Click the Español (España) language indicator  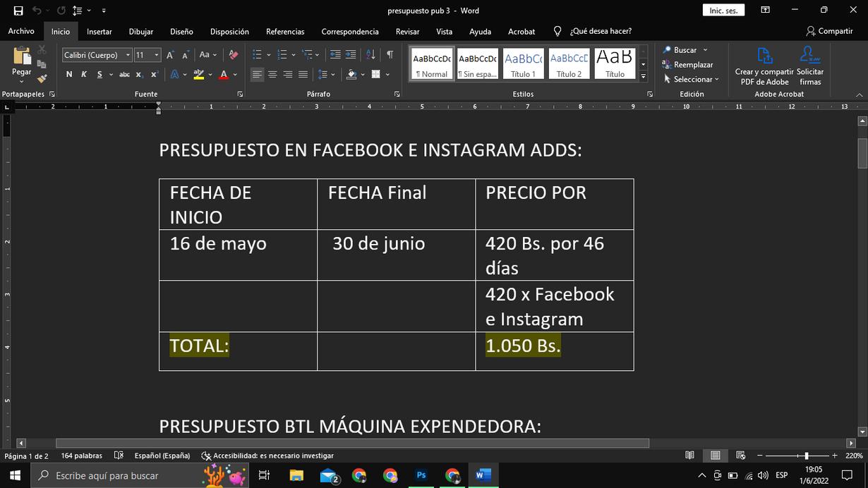[x=162, y=456]
